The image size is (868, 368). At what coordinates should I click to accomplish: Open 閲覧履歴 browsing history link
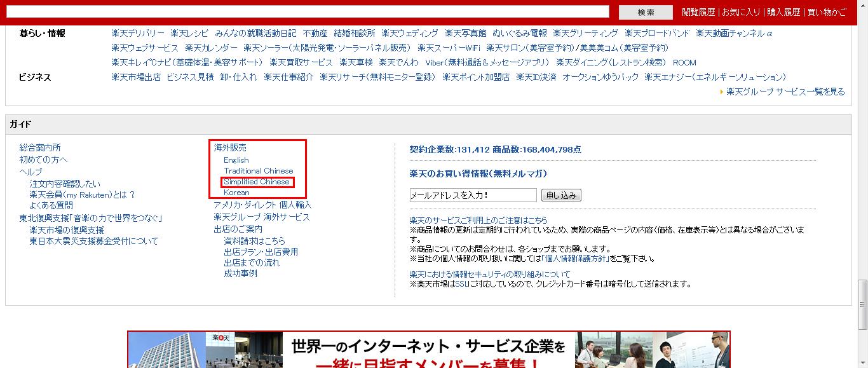[x=698, y=12]
